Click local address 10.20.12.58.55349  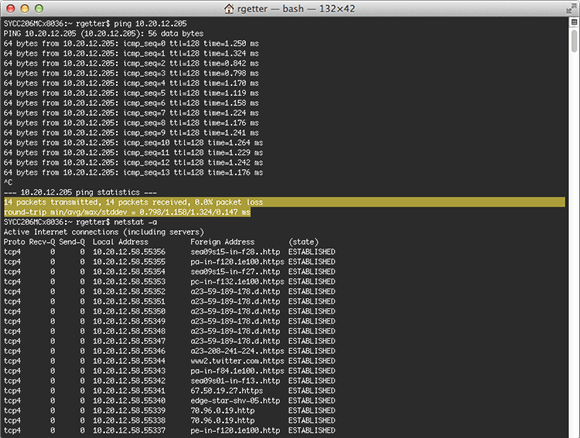click(x=129, y=321)
